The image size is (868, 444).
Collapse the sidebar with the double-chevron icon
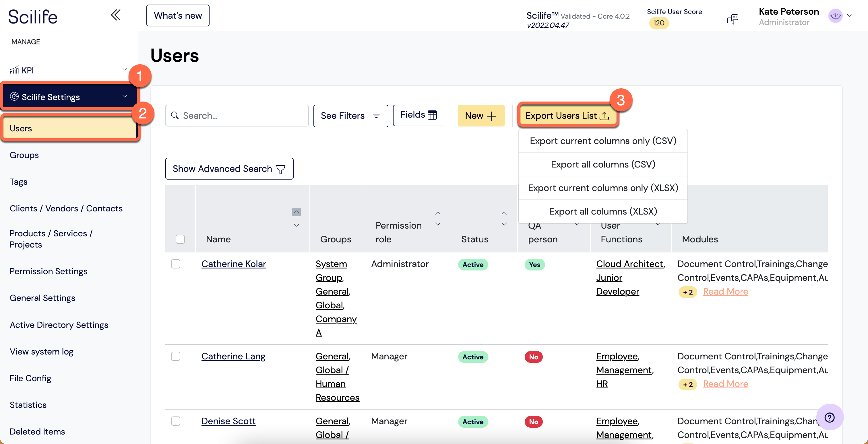[116, 15]
